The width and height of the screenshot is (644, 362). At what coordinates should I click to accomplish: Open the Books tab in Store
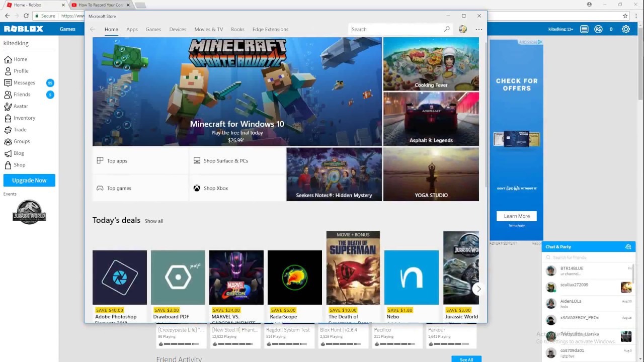[237, 29]
